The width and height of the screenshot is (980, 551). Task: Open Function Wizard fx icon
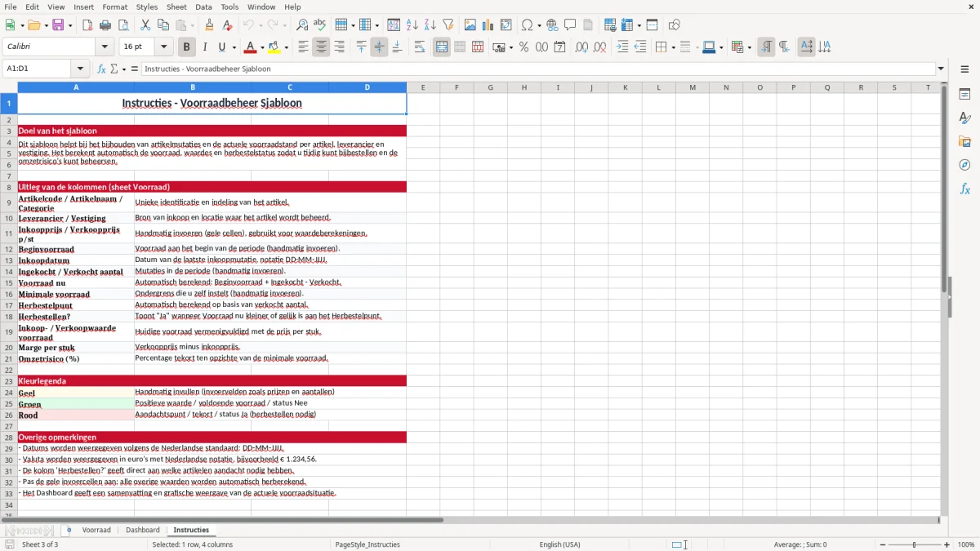pos(102,69)
